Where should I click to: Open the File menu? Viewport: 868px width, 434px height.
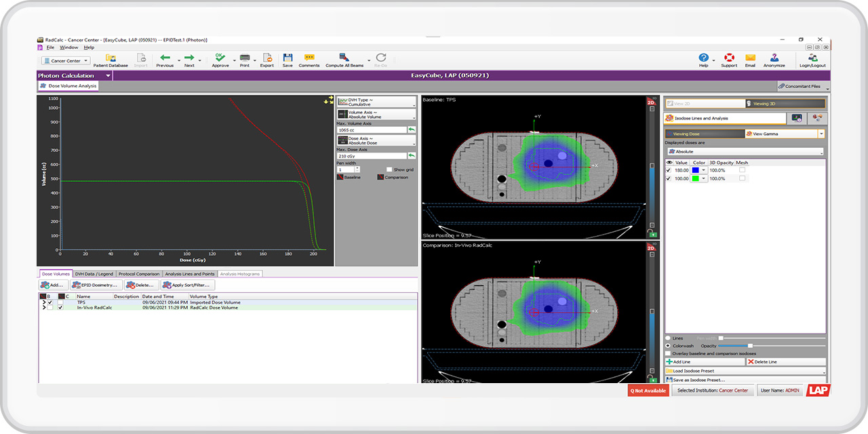(x=50, y=47)
